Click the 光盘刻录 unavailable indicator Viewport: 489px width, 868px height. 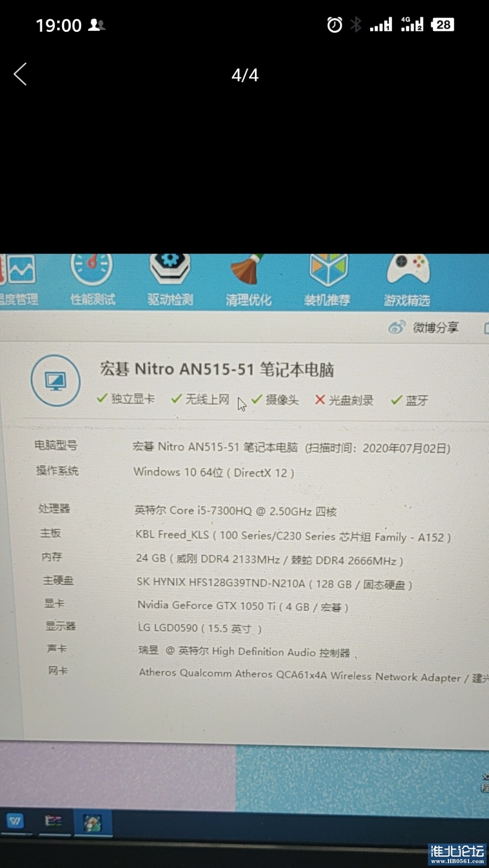(344, 400)
